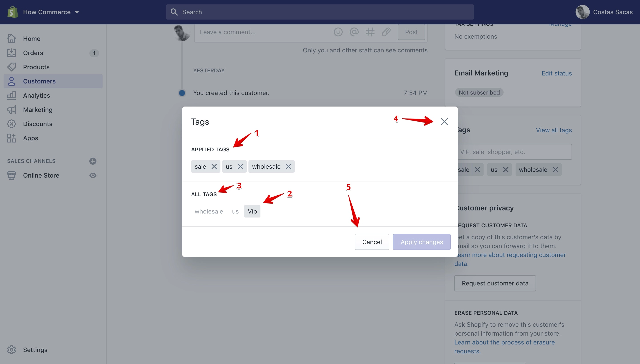The height and width of the screenshot is (364, 640).
Task: Click Request customer data button
Action: coord(495,283)
